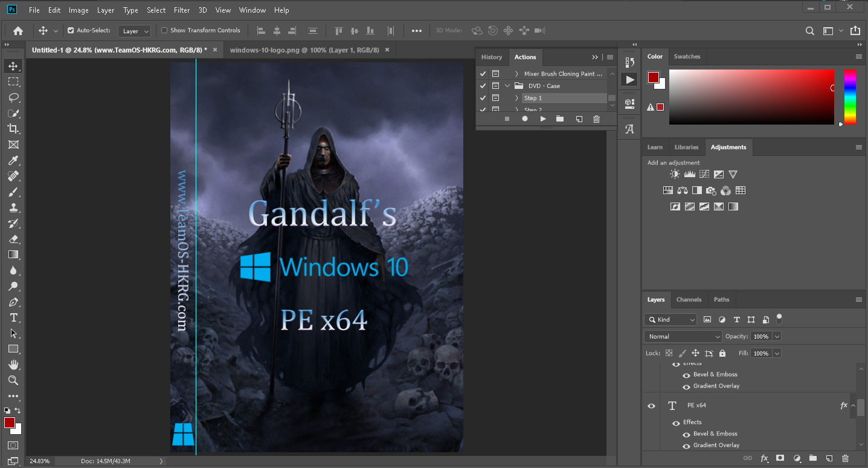Screen dimensions: 868x468
Task: Open the layer Kind filter dropdown
Action: [x=670, y=319]
